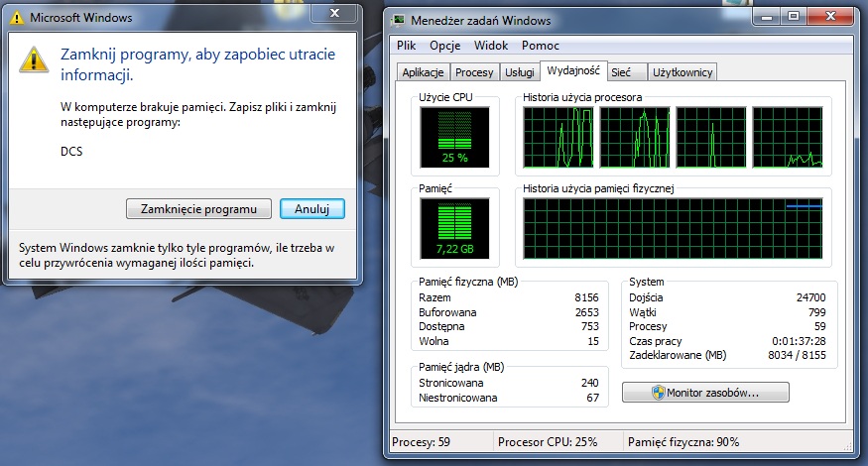The image size is (868, 466).
Task: Click the memory meter showing 7,22 GB
Action: pos(454,228)
